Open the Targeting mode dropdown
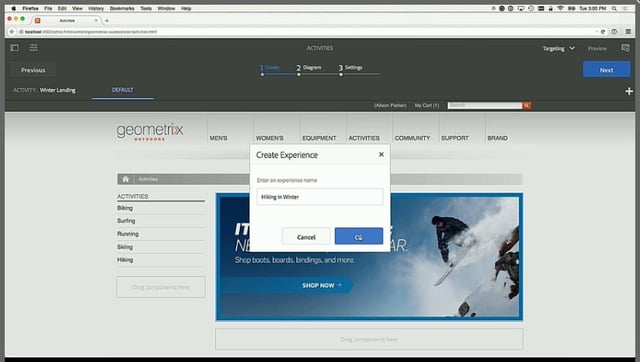The height and width of the screenshot is (362, 640). [x=558, y=48]
